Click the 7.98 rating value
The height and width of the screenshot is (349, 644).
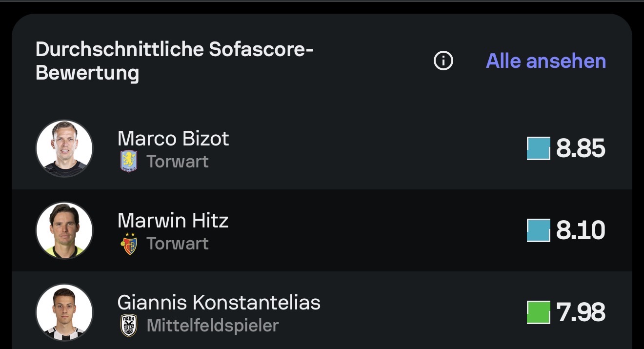581,312
